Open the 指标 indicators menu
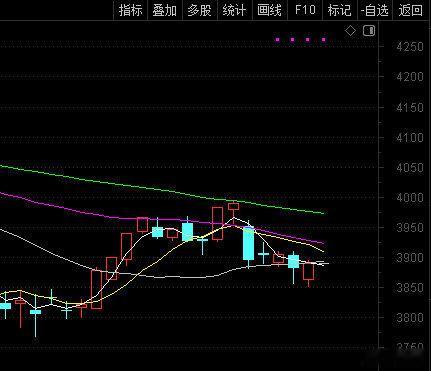This screenshot has height=371, width=431. pyautogui.click(x=131, y=10)
